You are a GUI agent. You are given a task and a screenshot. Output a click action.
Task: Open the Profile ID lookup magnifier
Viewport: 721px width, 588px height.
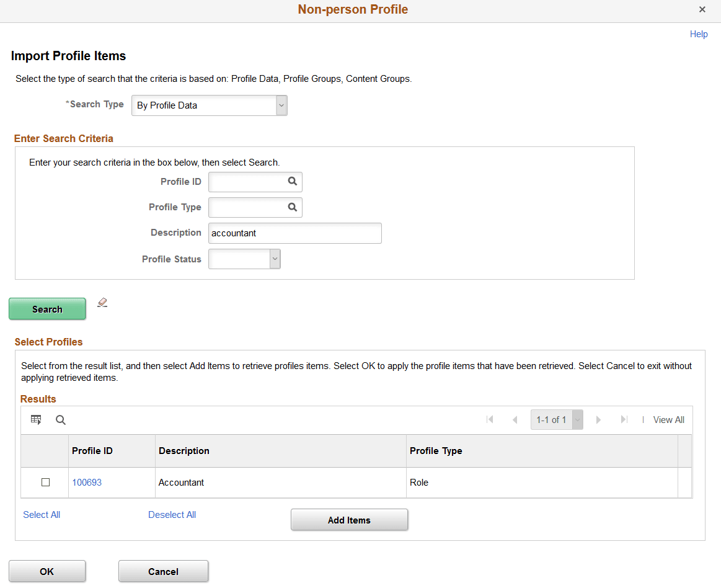[x=292, y=181]
